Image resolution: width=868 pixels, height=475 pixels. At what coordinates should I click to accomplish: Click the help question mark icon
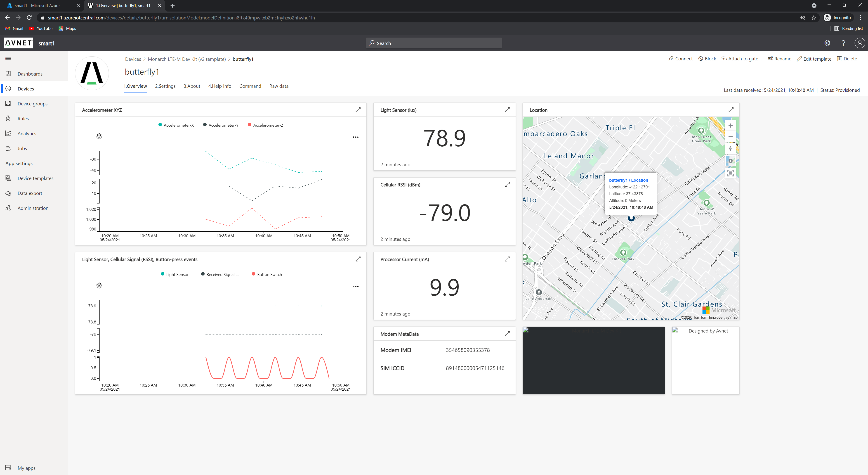click(843, 43)
